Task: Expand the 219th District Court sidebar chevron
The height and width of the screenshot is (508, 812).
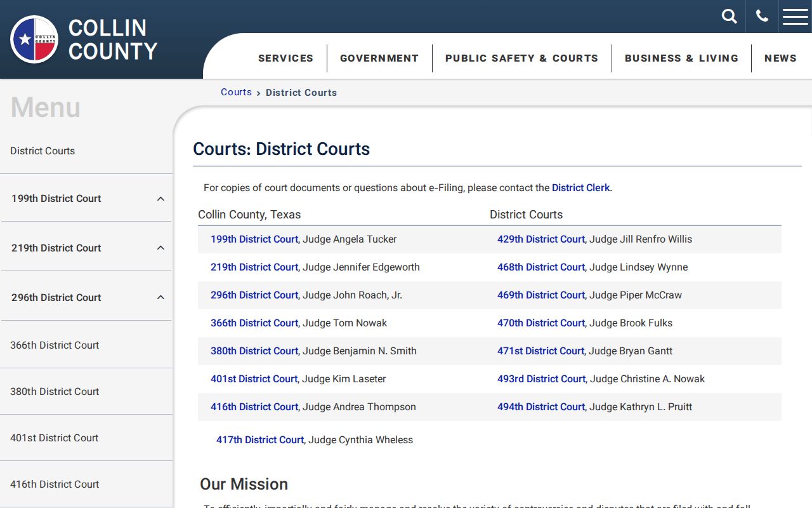Action: pyautogui.click(x=160, y=248)
